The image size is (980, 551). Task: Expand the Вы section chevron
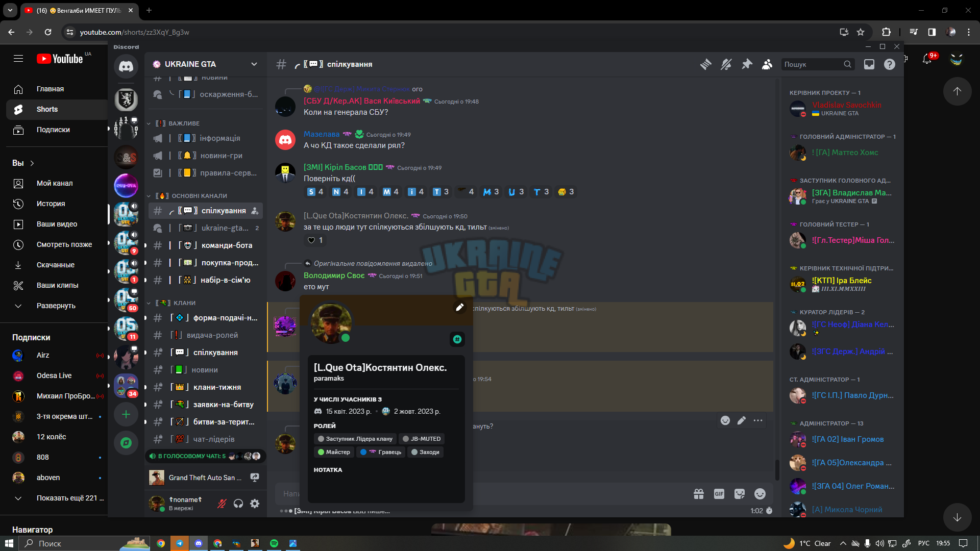point(32,163)
